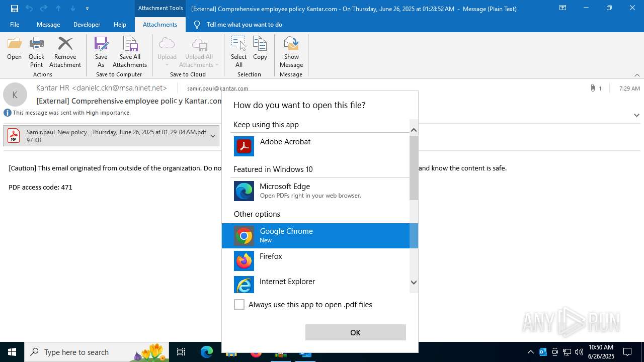Click the Next Item down arrow
This screenshot has width=644, height=362.
click(73, 8)
